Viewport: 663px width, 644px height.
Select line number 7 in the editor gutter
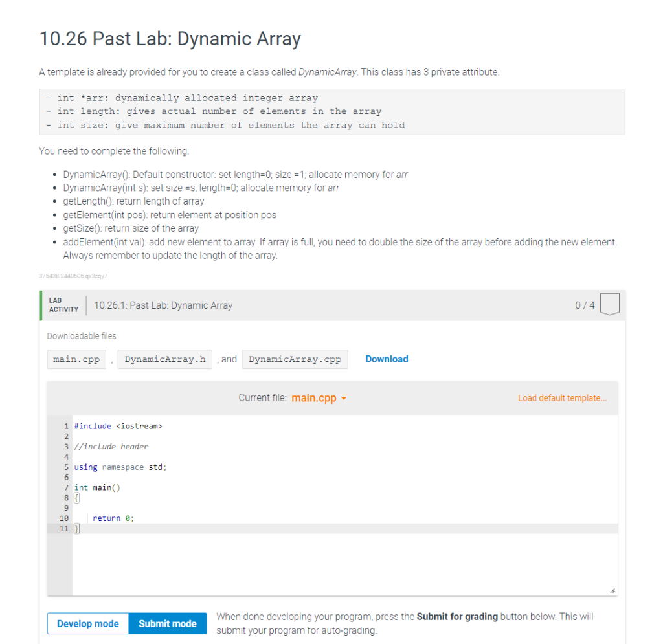(65, 487)
